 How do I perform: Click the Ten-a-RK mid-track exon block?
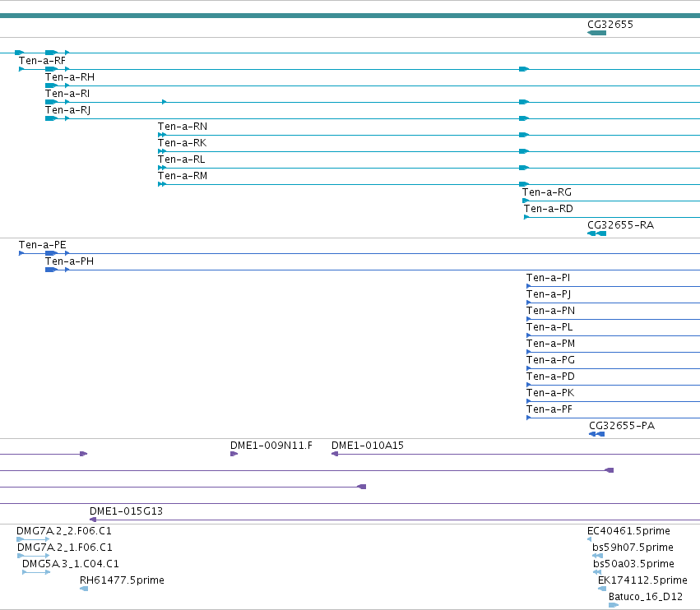coord(524,151)
